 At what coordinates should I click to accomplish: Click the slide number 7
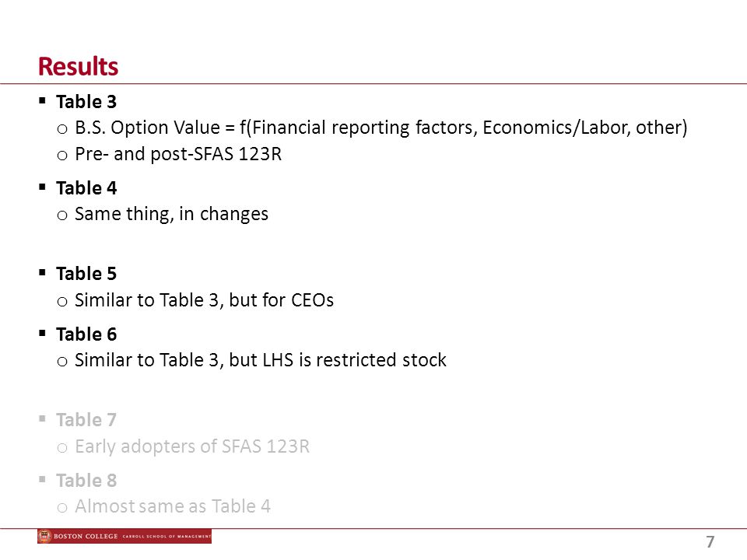pyautogui.click(x=710, y=541)
